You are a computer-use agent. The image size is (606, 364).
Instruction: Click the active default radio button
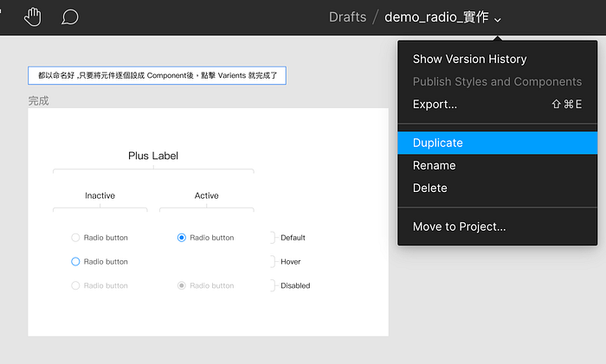click(x=181, y=238)
